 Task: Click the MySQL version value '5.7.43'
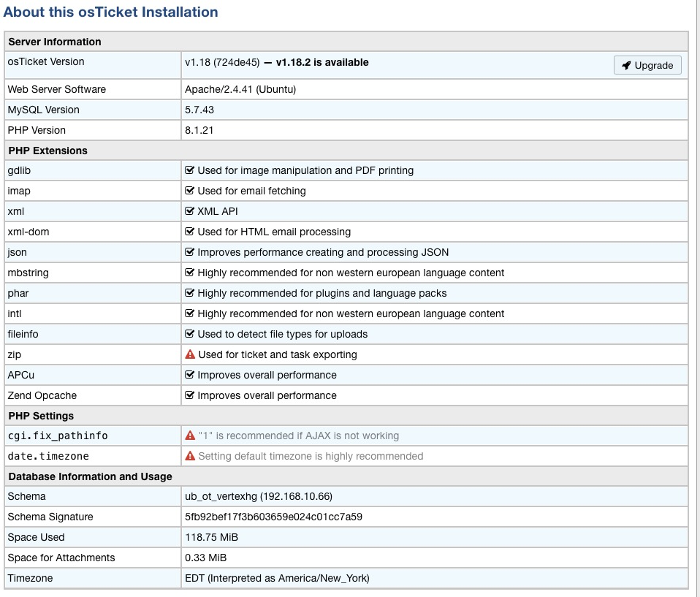[199, 110]
